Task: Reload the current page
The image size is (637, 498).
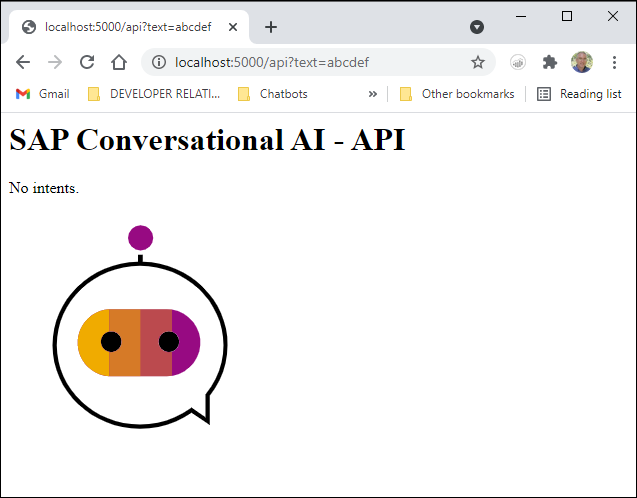Action: (87, 62)
